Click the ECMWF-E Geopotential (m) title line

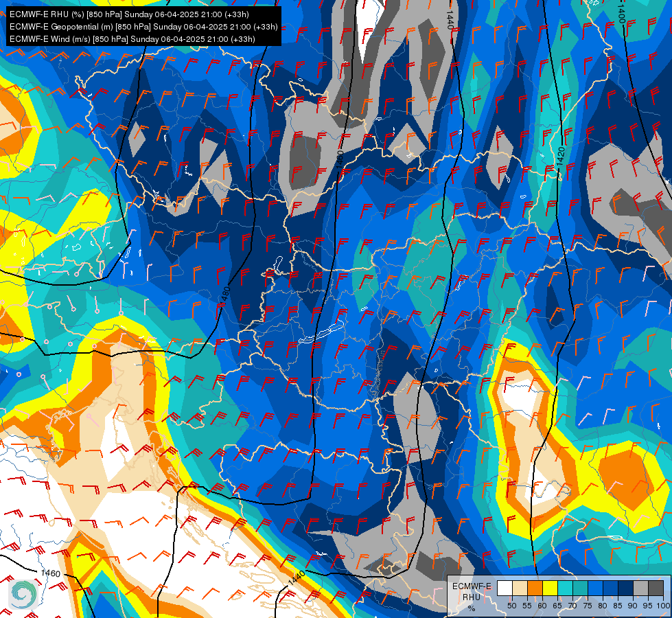click(x=143, y=27)
